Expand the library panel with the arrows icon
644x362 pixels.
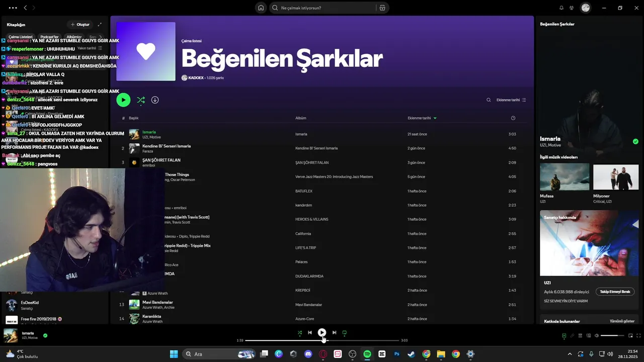coord(100,25)
